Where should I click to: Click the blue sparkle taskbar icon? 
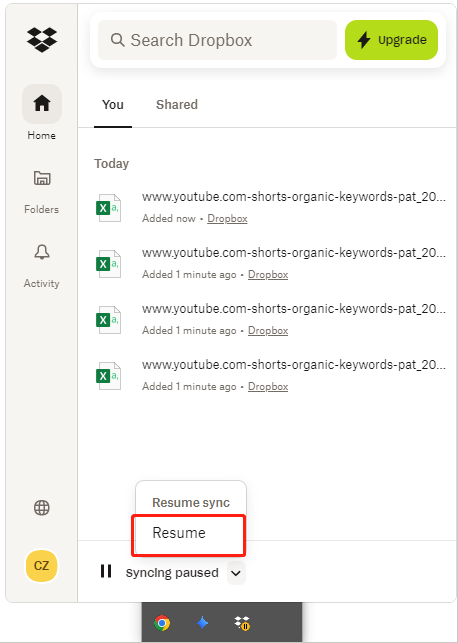203,623
